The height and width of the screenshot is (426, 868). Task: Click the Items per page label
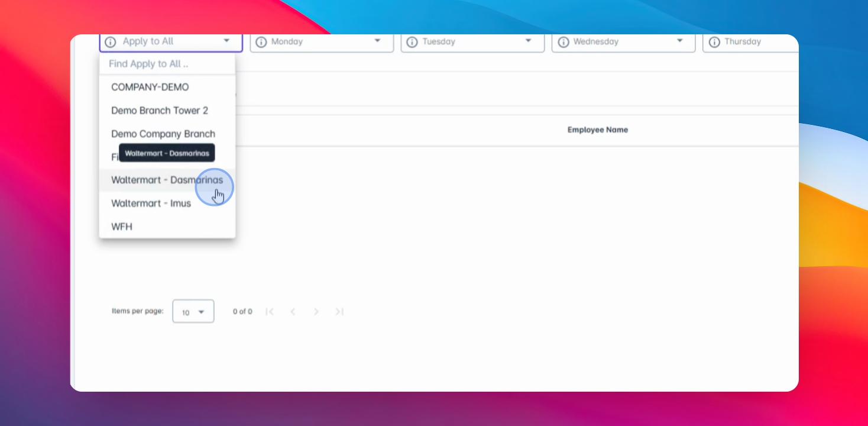click(x=138, y=311)
